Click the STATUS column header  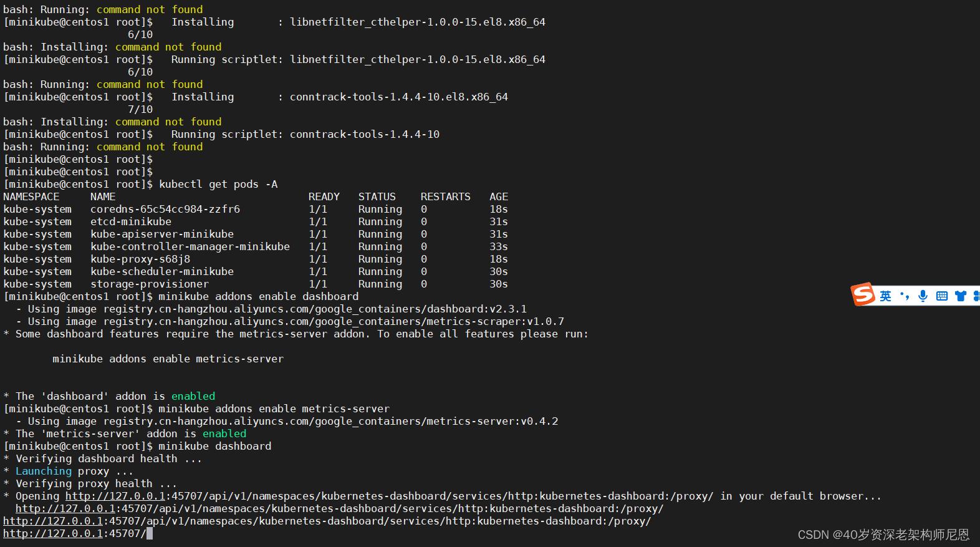377,197
